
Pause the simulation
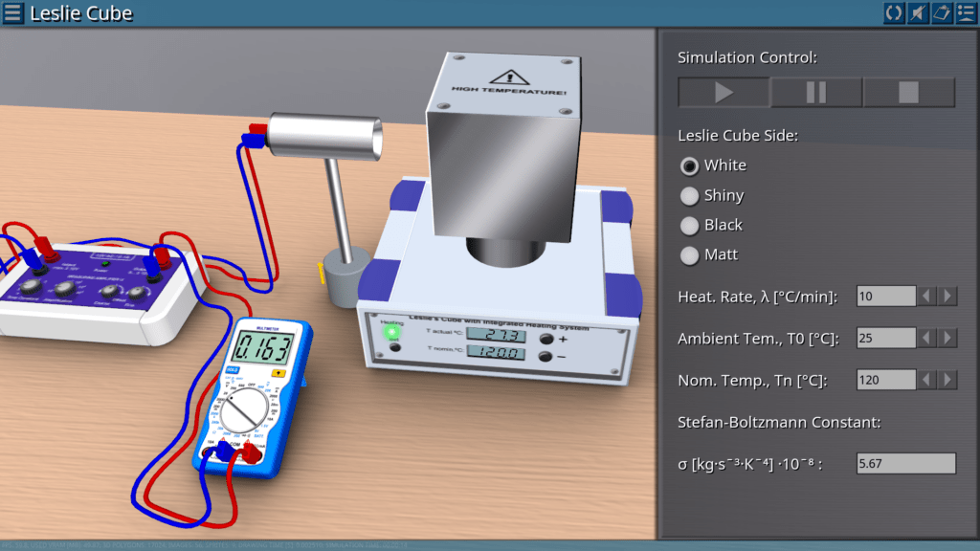[816, 92]
